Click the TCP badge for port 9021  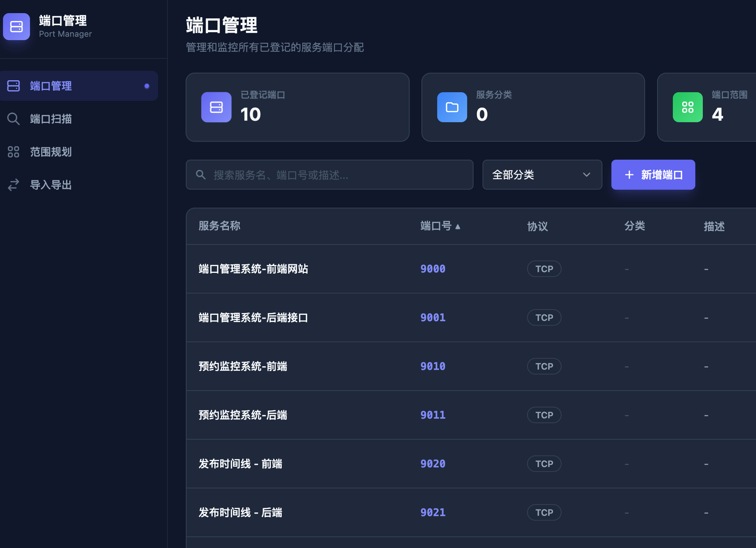coord(544,512)
